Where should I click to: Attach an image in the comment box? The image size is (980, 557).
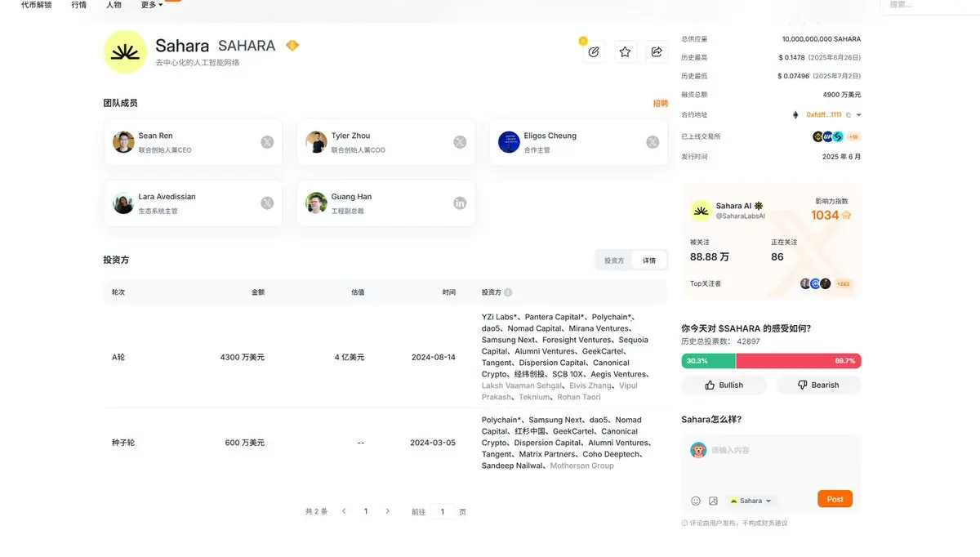(x=713, y=501)
